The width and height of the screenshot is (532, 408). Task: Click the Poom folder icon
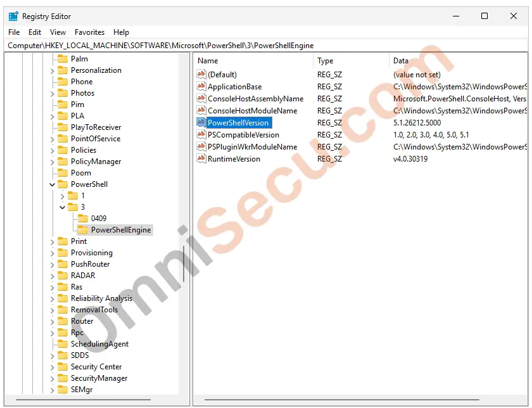[63, 173]
